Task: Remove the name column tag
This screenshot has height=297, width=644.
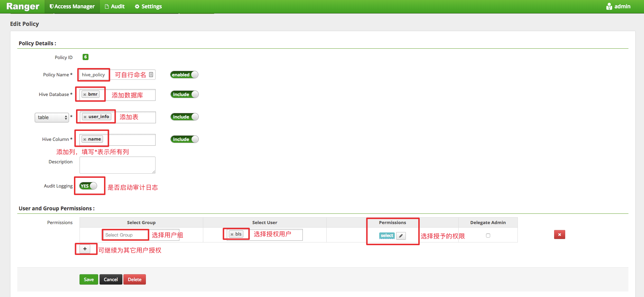Action: coord(85,139)
